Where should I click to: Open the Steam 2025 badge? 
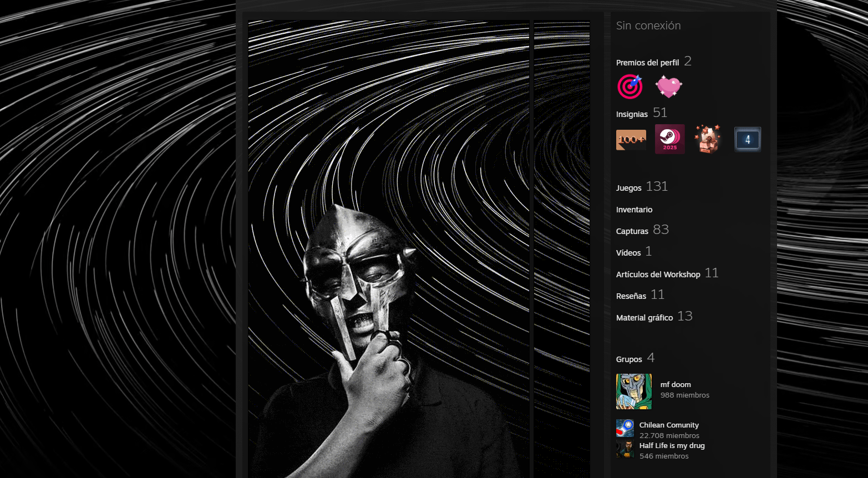[x=669, y=139]
